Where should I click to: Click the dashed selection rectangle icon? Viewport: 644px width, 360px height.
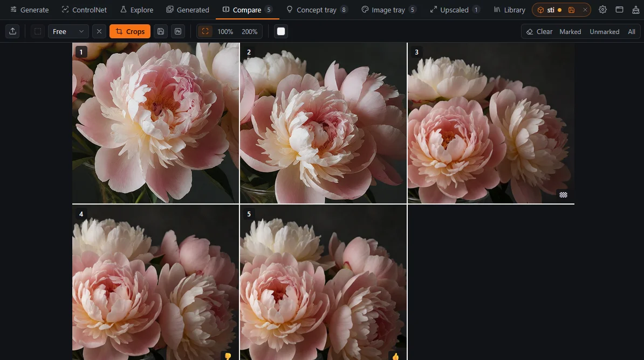click(37, 31)
